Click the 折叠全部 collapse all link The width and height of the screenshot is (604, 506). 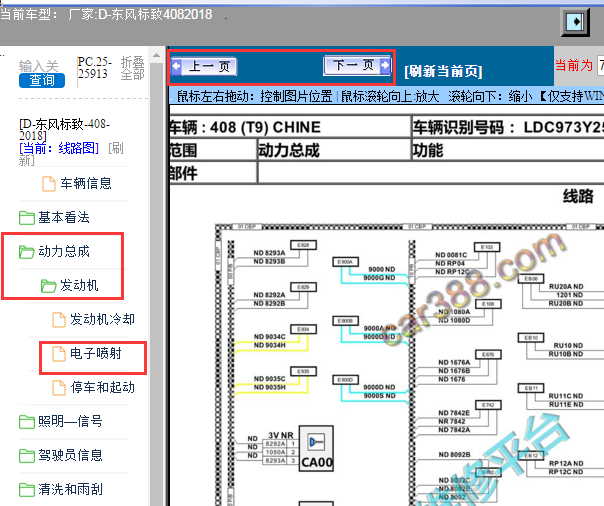[x=133, y=68]
